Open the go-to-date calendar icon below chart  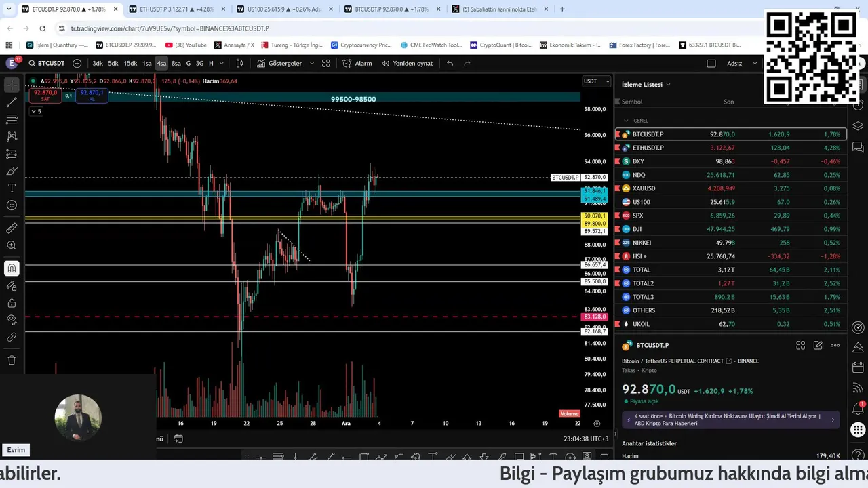(178, 439)
